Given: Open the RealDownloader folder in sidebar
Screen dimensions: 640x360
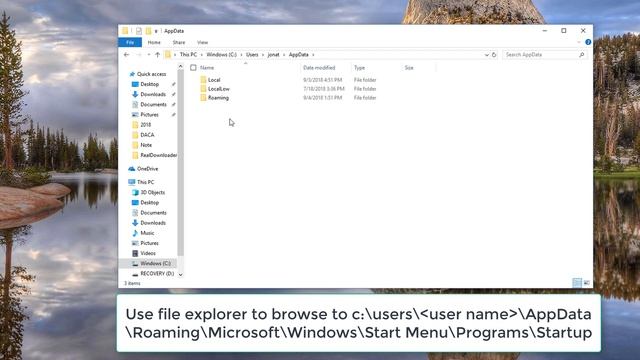Looking at the screenshot, I should [x=159, y=156].
